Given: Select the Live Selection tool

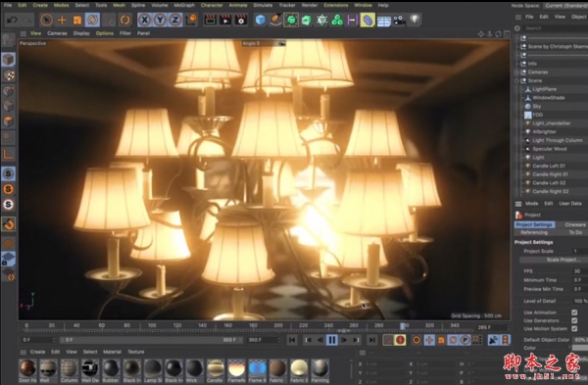Looking at the screenshot, I should (46, 20).
